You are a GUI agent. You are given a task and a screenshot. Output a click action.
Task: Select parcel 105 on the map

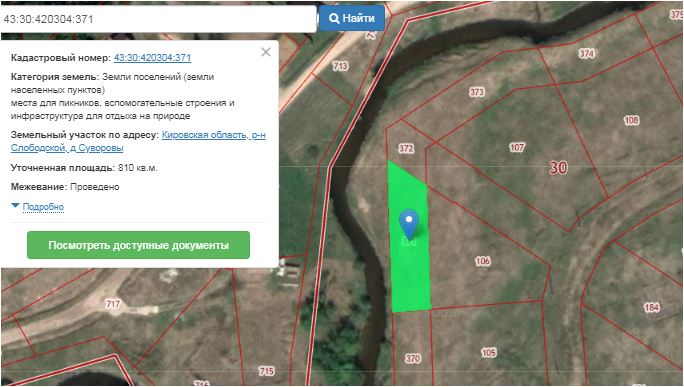pyautogui.click(x=489, y=353)
